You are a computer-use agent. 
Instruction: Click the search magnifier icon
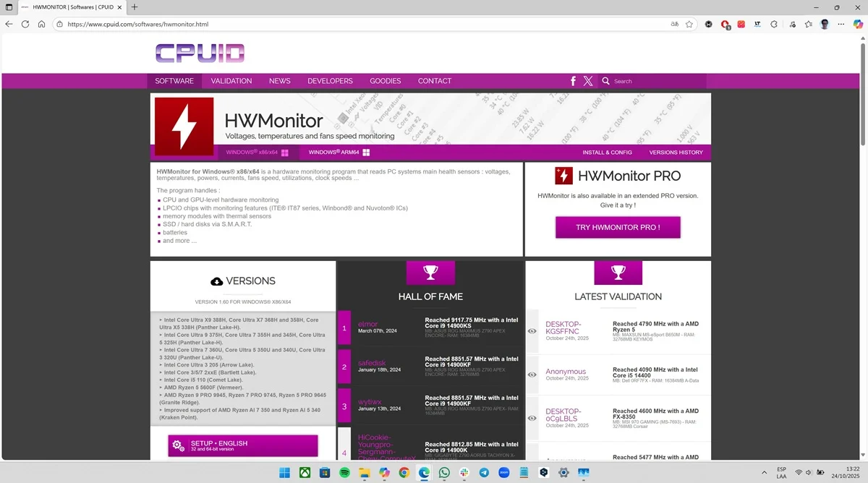pyautogui.click(x=606, y=81)
